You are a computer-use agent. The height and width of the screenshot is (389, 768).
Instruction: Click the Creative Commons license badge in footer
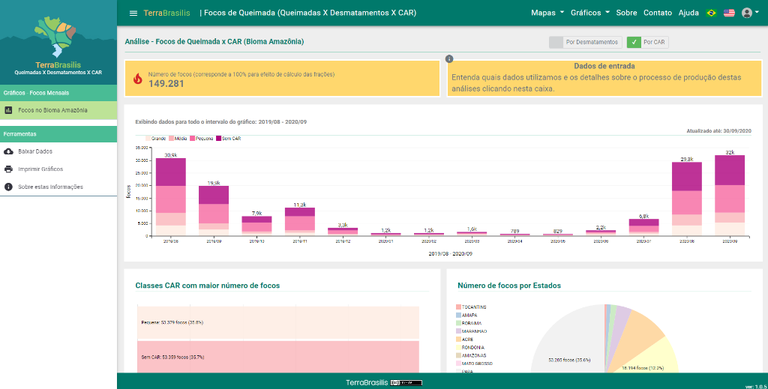pos(406,383)
